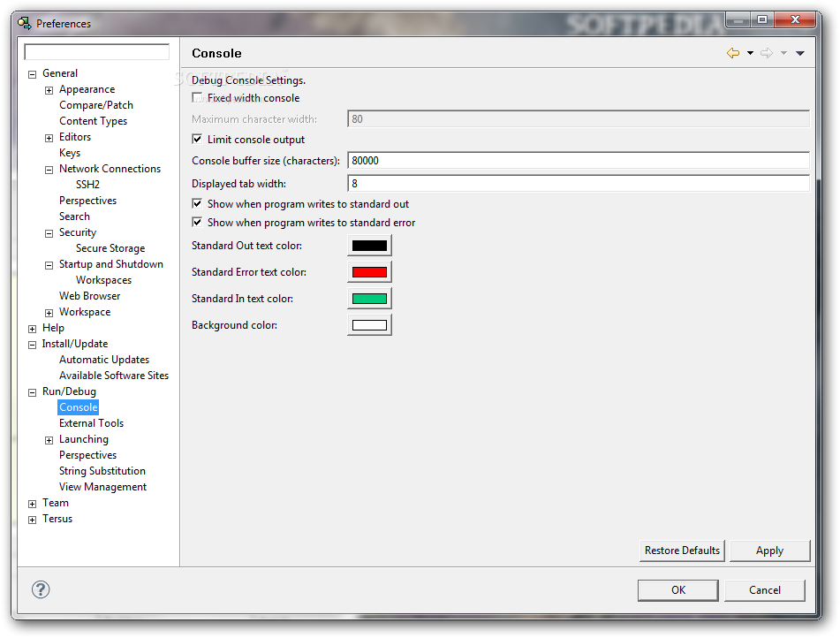Image resolution: width=840 pixels, height=638 pixels.
Task: Change Standard Out text color swatch
Action: coord(369,246)
